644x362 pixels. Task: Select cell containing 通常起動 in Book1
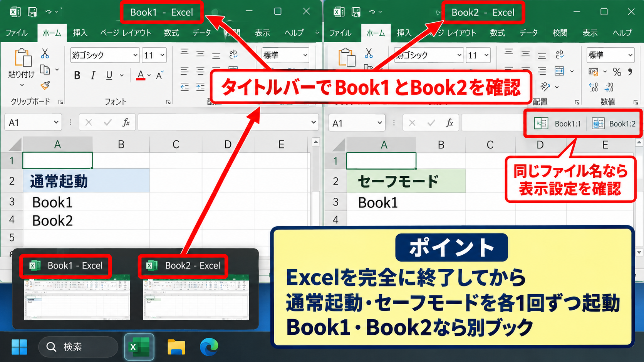(x=86, y=181)
